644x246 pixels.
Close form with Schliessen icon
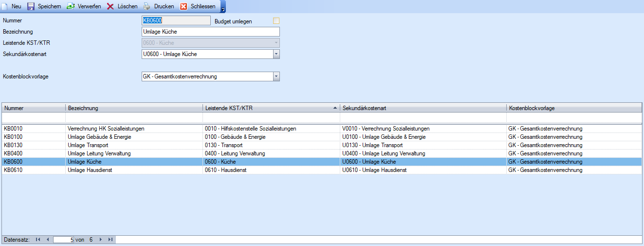click(184, 6)
